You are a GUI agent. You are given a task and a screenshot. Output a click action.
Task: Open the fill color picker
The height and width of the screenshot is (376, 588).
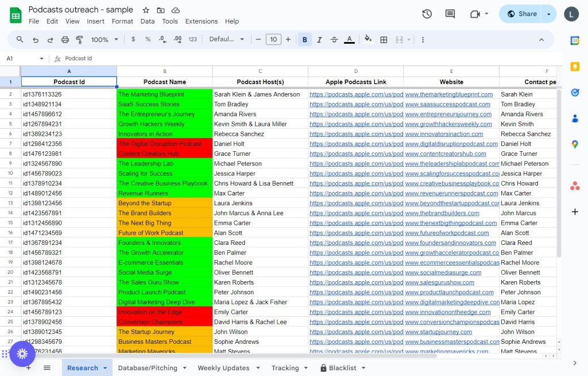pyautogui.click(x=368, y=39)
